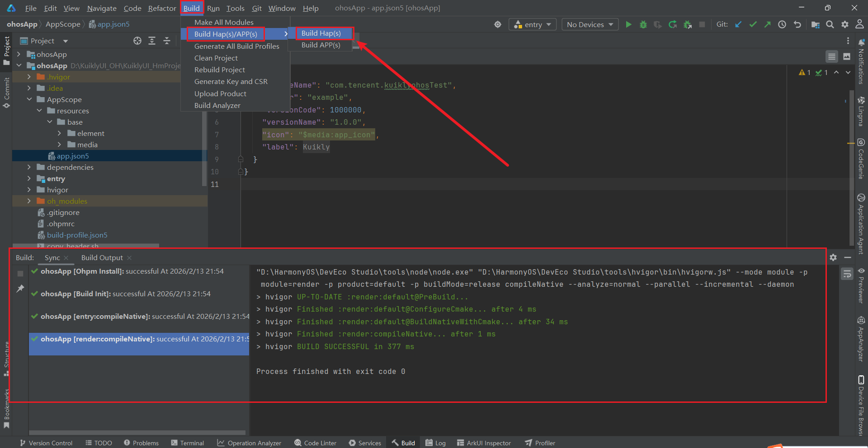
Task: Expand the .hvigor folder
Action: tap(29, 77)
